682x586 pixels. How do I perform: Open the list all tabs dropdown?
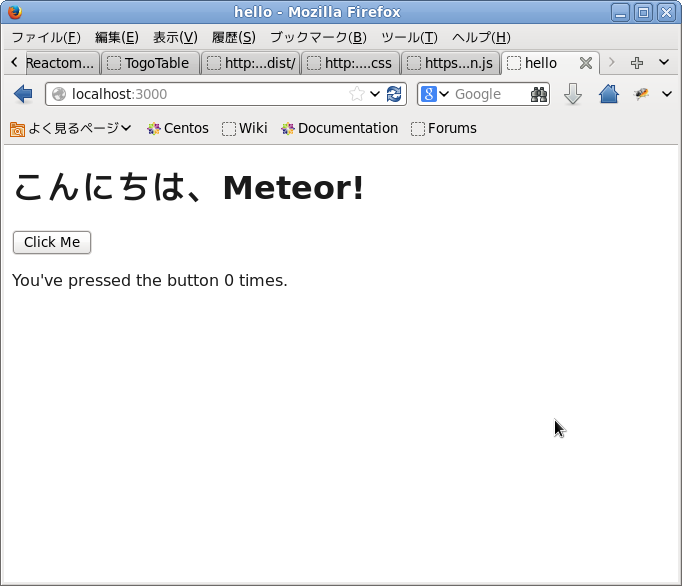(664, 62)
